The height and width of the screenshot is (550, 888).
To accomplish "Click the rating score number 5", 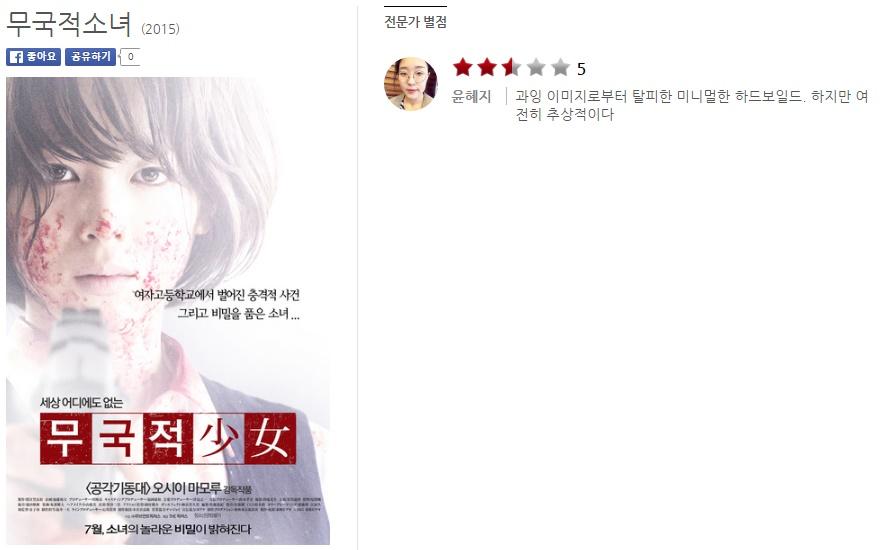I will point(581,69).
